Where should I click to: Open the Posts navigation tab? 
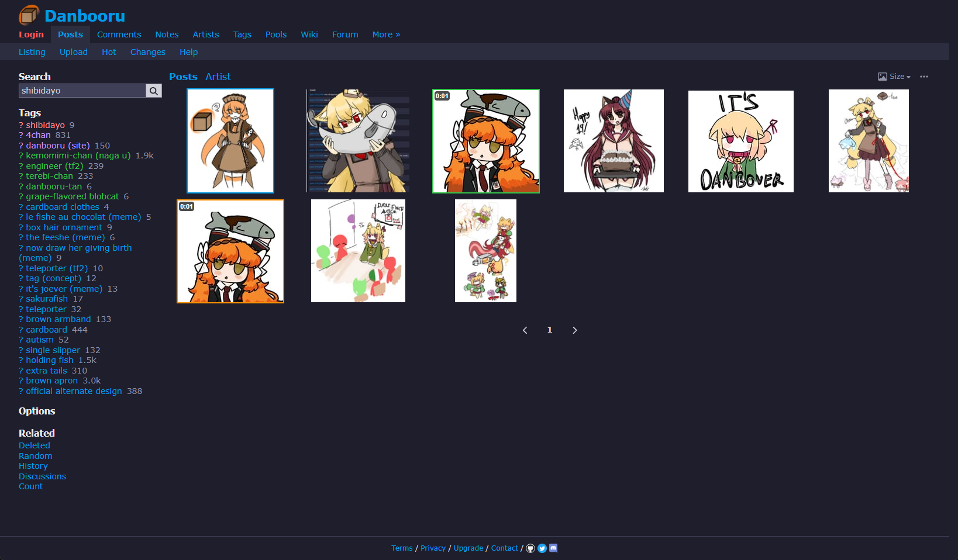[70, 34]
